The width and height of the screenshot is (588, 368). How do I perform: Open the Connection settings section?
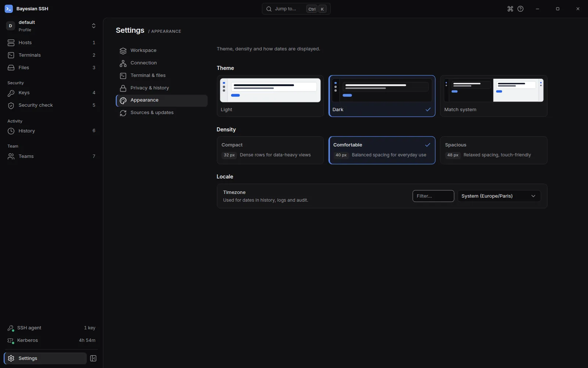point(162,63)
